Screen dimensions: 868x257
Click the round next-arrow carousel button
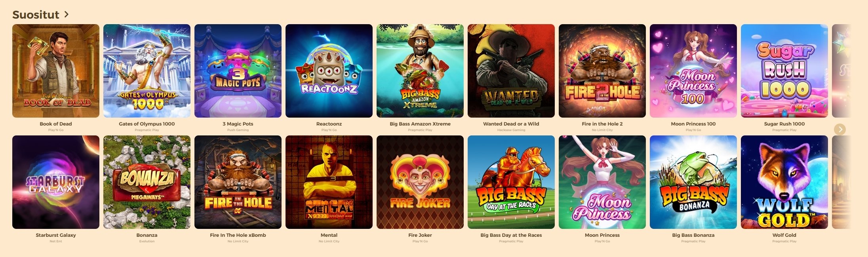pos(839,129)
